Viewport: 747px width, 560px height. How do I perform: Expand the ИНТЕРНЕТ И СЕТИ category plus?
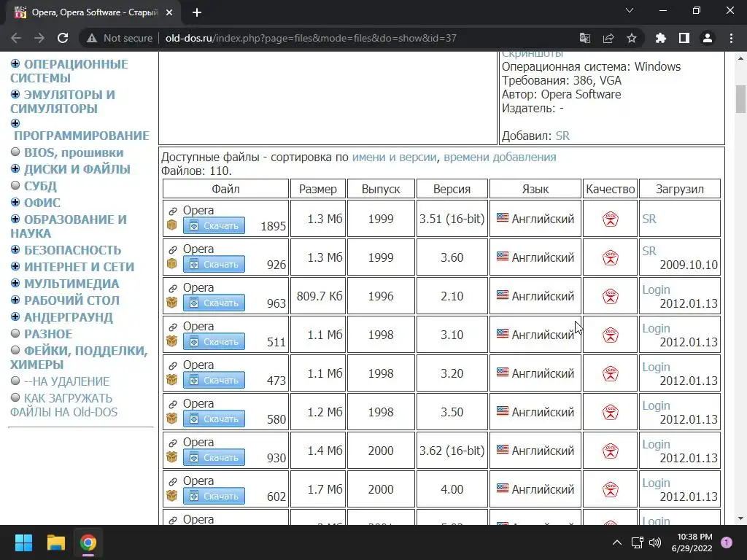[15, 266]
